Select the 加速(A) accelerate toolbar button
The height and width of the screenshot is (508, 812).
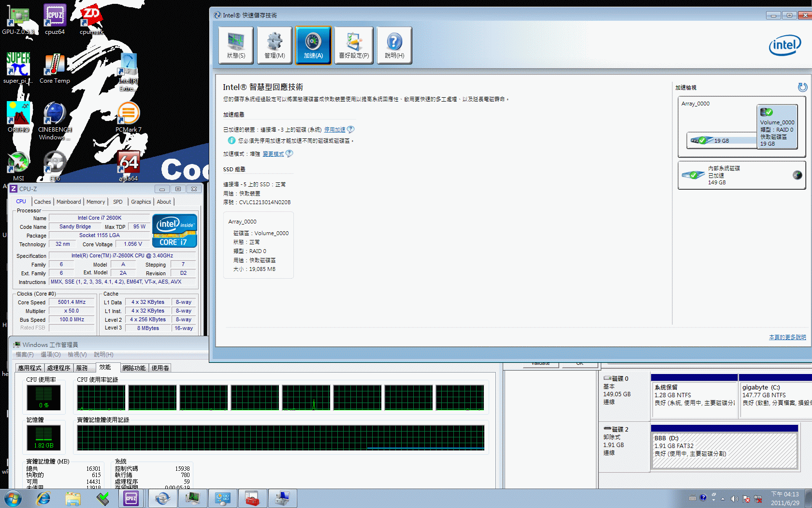coord(313,45)
